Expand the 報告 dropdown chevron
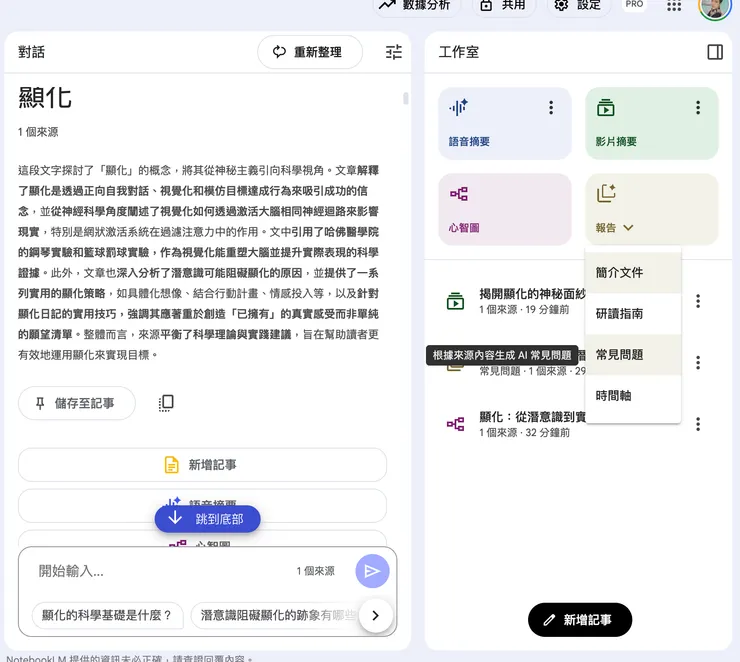The width and height of the screenshot is (740, 662). (x=628, y=228)
